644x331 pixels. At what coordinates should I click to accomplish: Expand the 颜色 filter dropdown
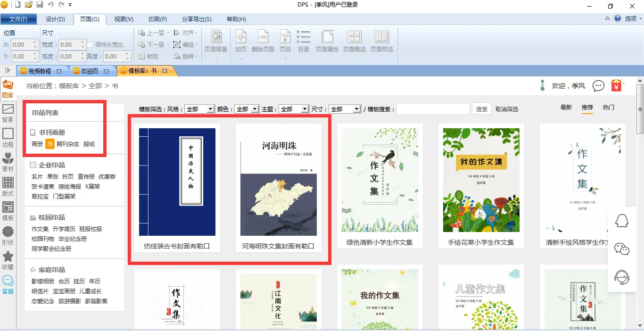(x=247, y=109)
